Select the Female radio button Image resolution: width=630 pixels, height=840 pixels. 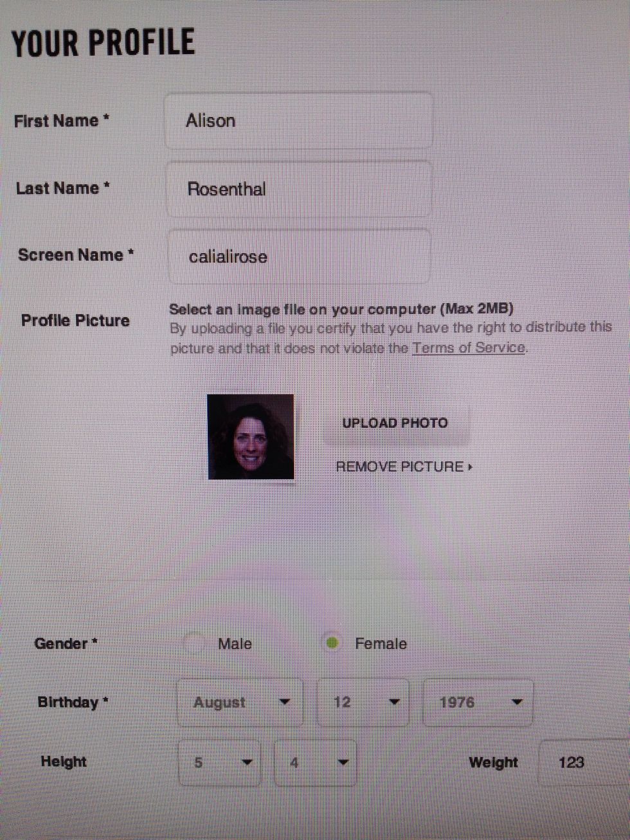pyautogui.click(x=332, y=643)
